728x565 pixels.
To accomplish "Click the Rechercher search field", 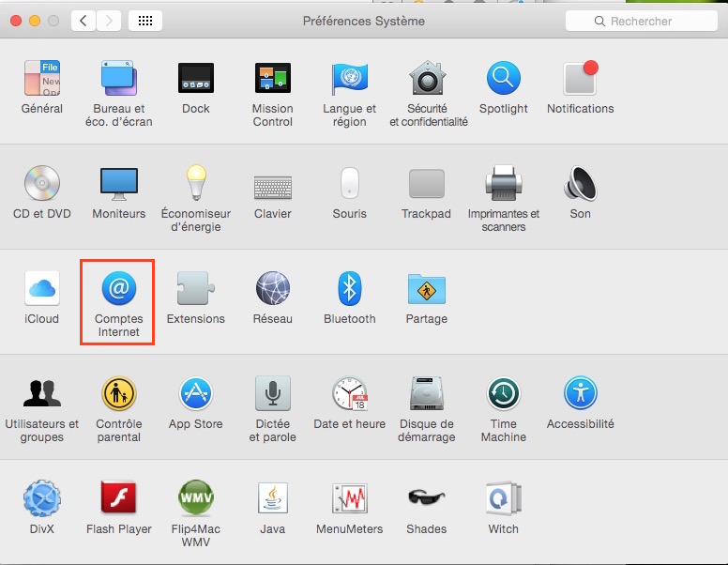I will [642, 21].
